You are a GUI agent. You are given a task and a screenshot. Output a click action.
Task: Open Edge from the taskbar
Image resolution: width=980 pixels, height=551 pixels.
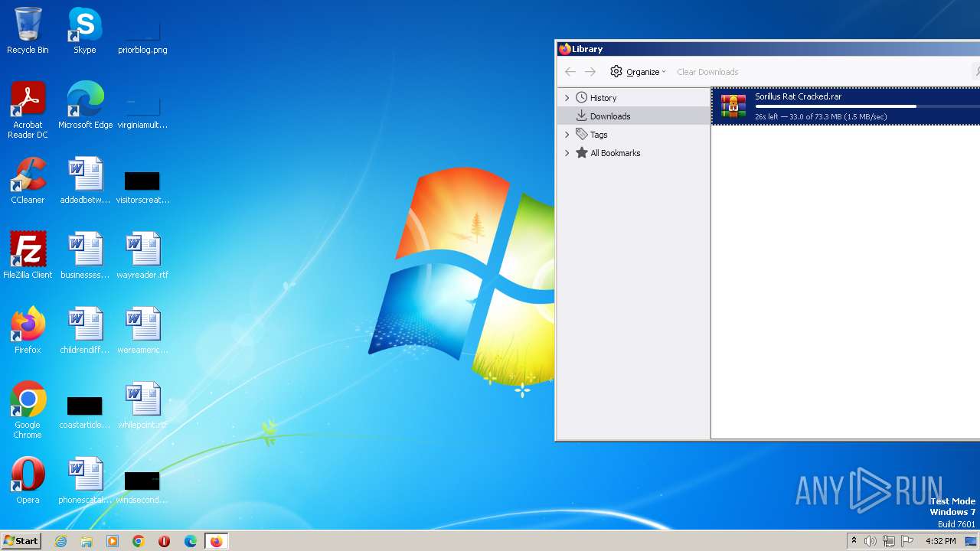(191, 541)
